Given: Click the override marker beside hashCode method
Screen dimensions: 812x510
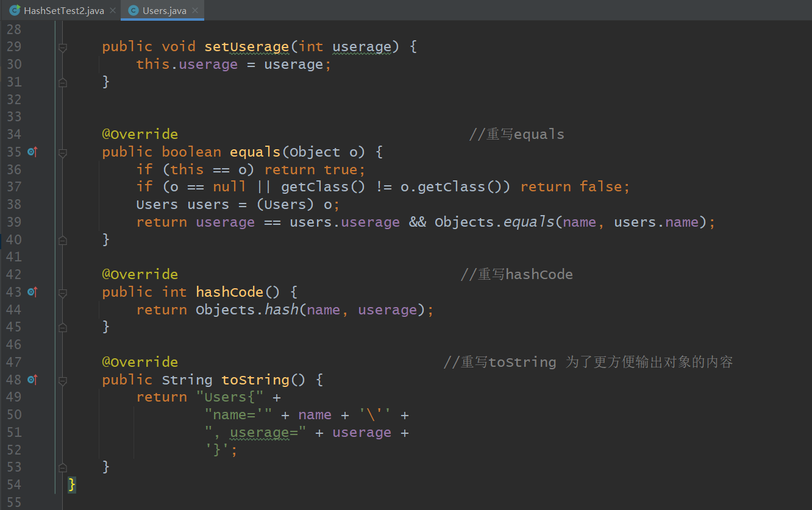Looking at the screenshot, I should (32, 292).
